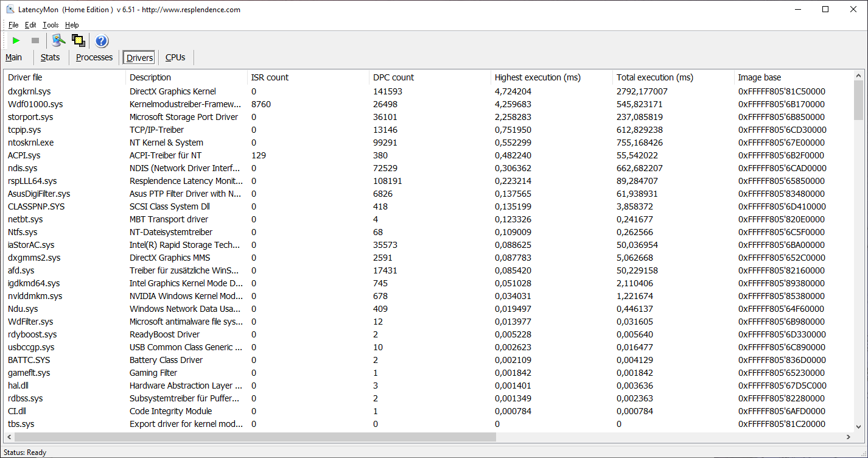
Task: Click the horizontal scrollbar right arrow
Action: click(849, 437)
